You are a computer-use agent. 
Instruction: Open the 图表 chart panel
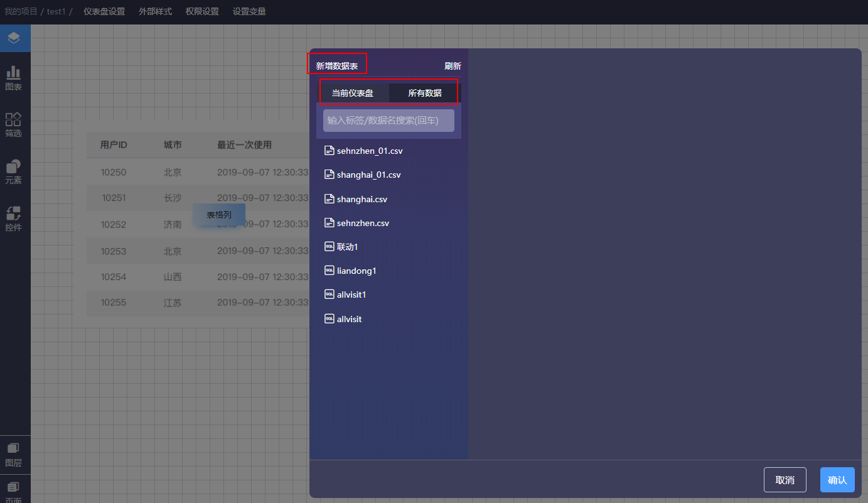[14, 78]
